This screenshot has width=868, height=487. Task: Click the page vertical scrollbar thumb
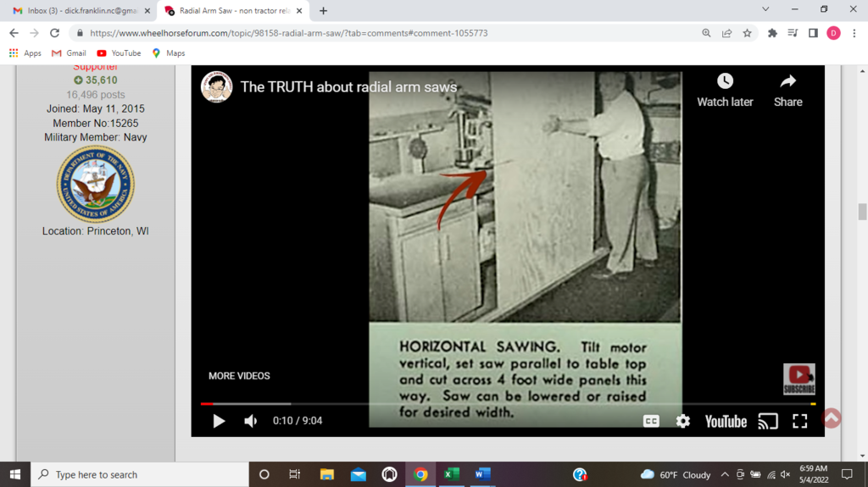(862, 212)
